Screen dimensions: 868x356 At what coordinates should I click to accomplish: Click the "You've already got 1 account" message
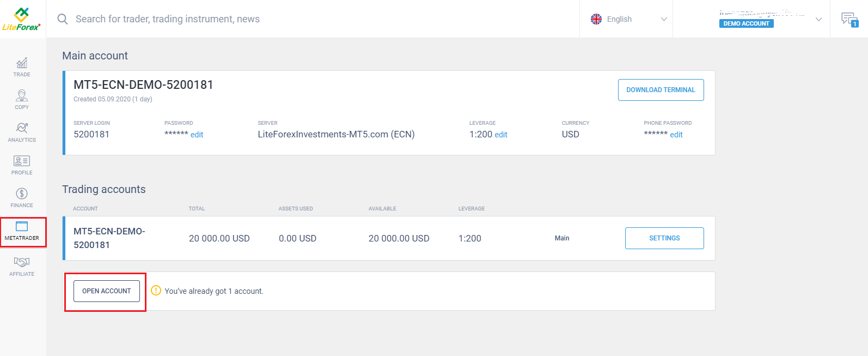(214, 291)
